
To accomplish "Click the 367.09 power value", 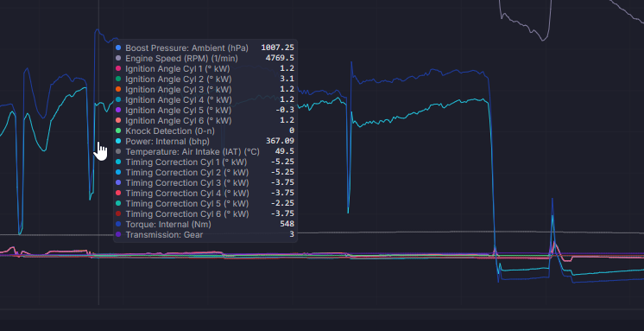I will (x=280, y=141).
